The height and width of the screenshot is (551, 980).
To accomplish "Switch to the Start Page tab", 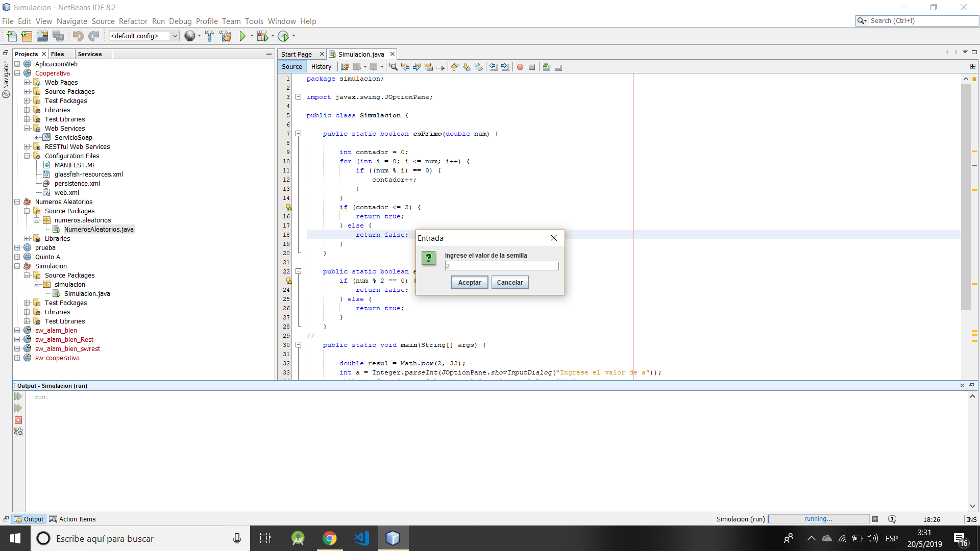I will click(296, 54).
